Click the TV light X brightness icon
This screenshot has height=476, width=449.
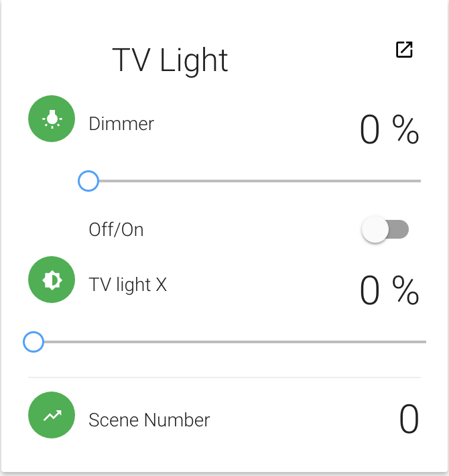coord(52,280)
